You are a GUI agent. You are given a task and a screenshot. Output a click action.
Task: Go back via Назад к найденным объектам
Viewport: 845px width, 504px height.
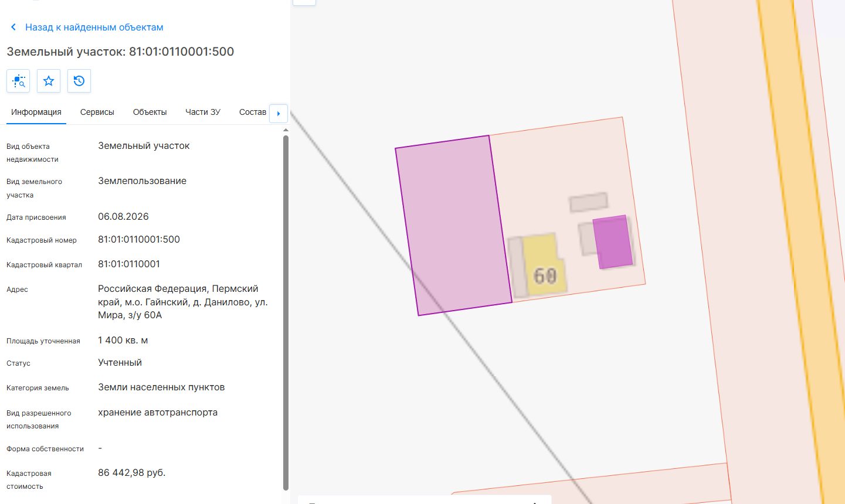[x=94, y=28]
